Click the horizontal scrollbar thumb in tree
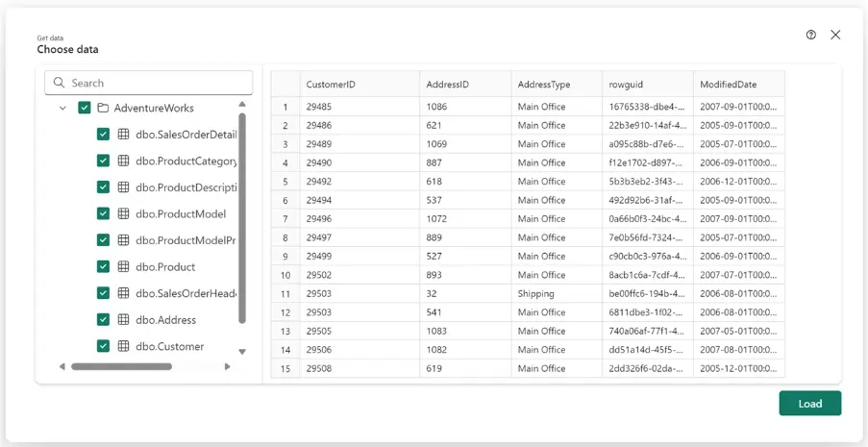 click(x=121, y=366)
